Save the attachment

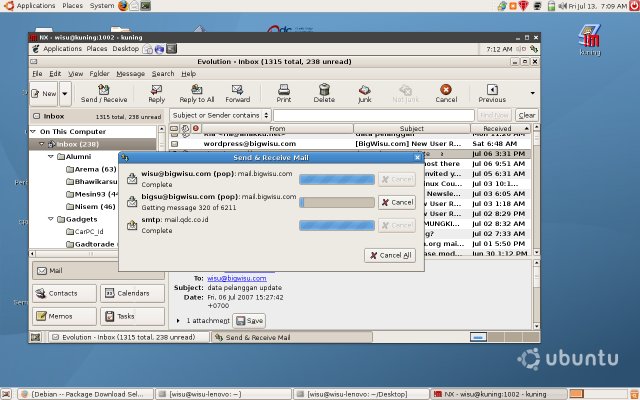pyautogui.click(x=249, y=321)
